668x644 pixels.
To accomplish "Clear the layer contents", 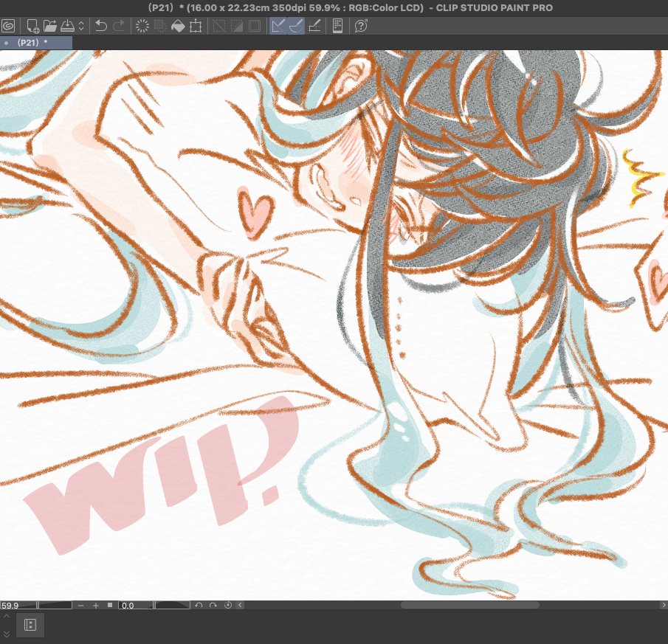I will pyautogui.click(x=142, y=26).
